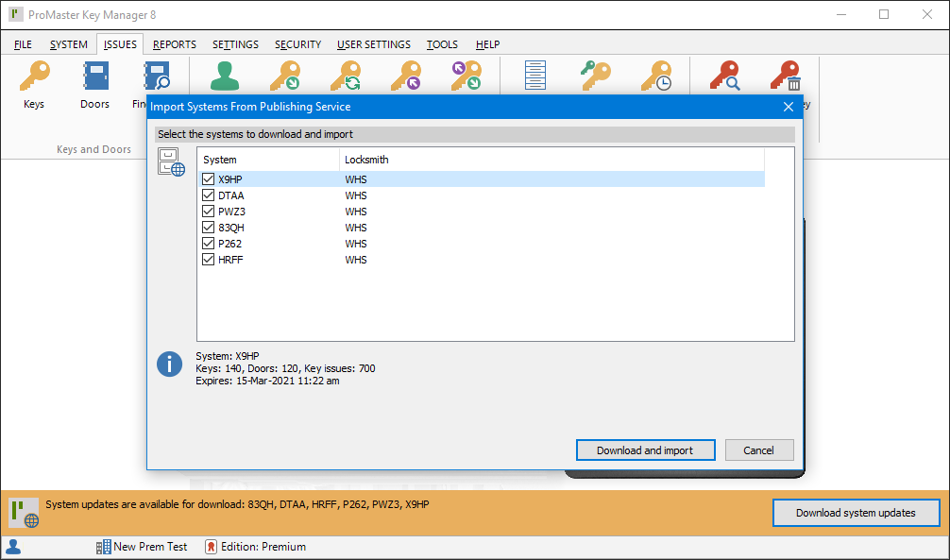
Task: Open the Keys ribbon button
Action: click(34, 85)
